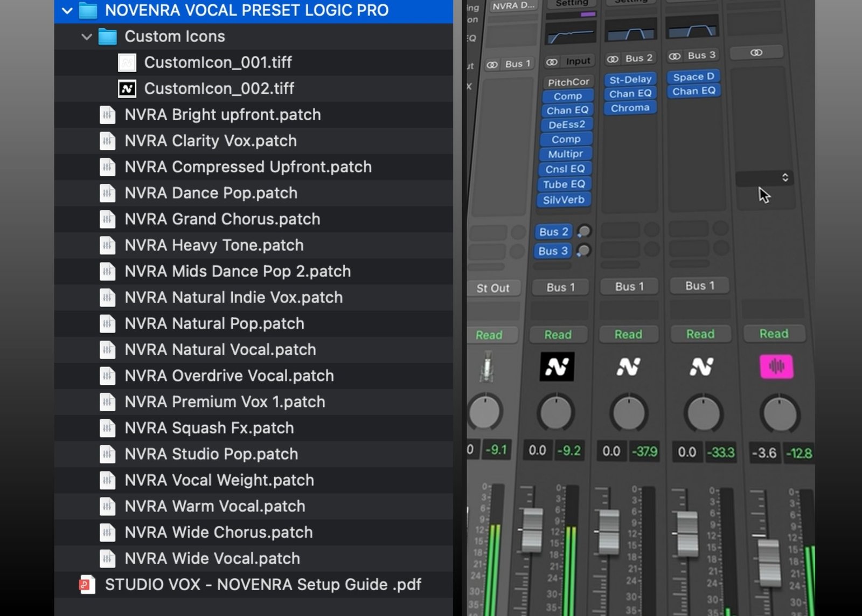862x616 pixels.
Task: Click the stereo link icon beside Bus 3 input
Action: (675, 56)
